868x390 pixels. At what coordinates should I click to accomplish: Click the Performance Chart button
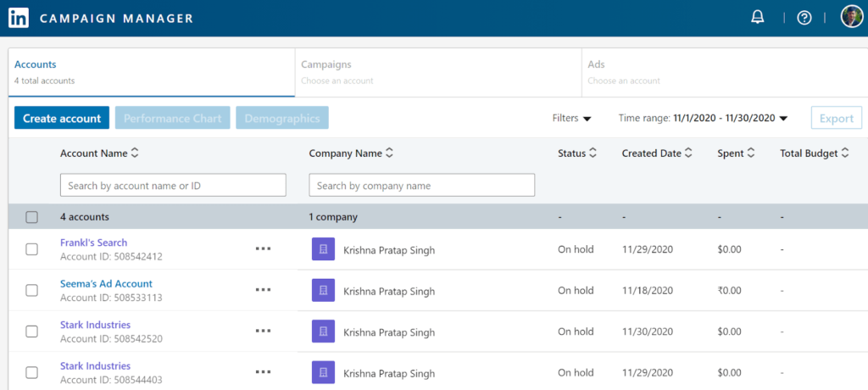173,118
